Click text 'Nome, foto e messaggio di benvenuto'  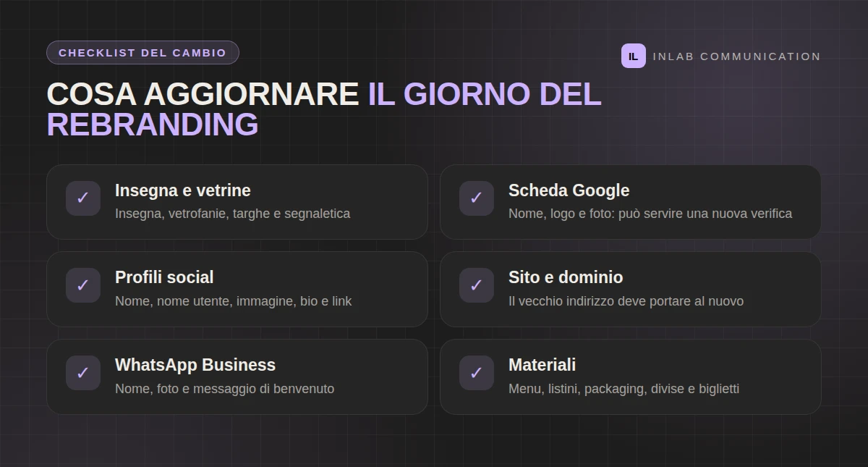[224, 389]
